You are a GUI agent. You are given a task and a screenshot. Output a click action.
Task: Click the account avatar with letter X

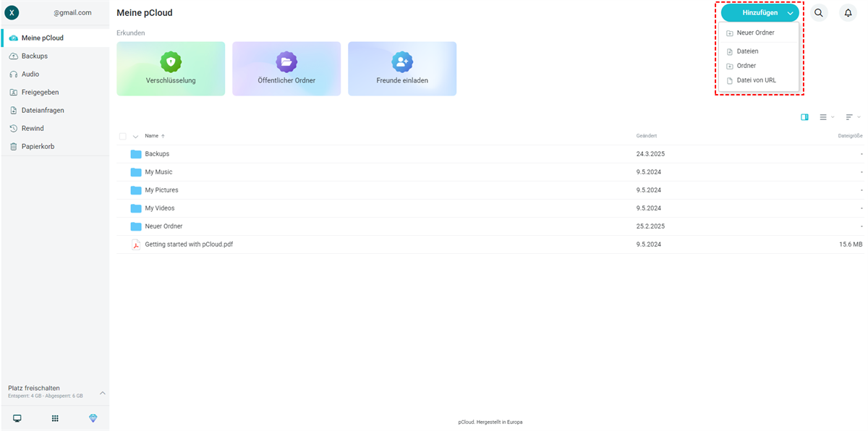click(x=12, y=12)
